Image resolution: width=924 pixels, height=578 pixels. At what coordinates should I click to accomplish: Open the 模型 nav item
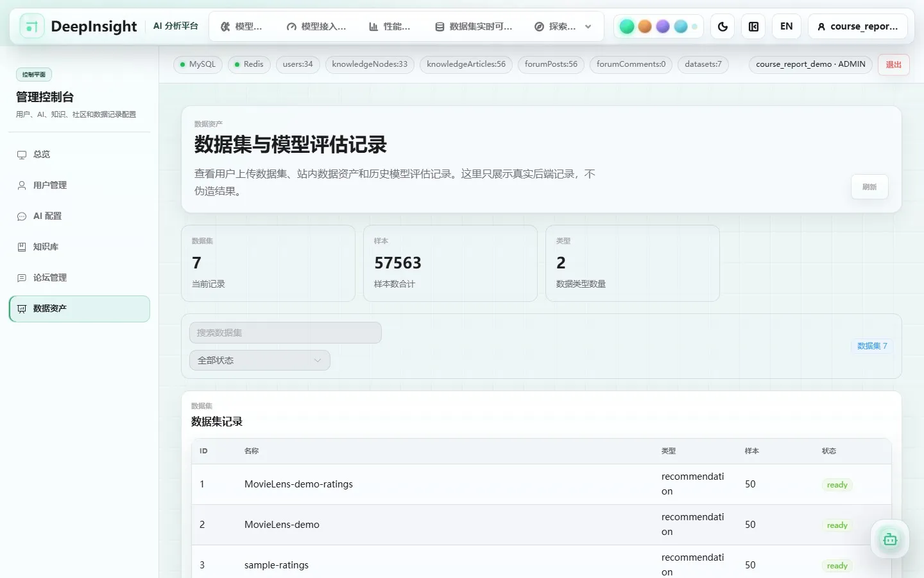tap(241, 26)
